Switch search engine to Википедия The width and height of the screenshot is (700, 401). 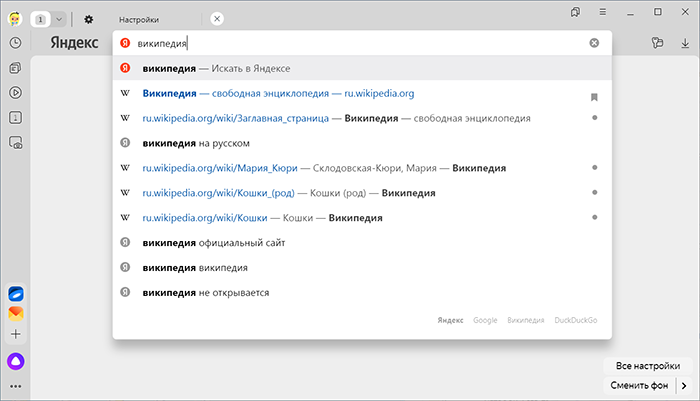tap(525, 320)
